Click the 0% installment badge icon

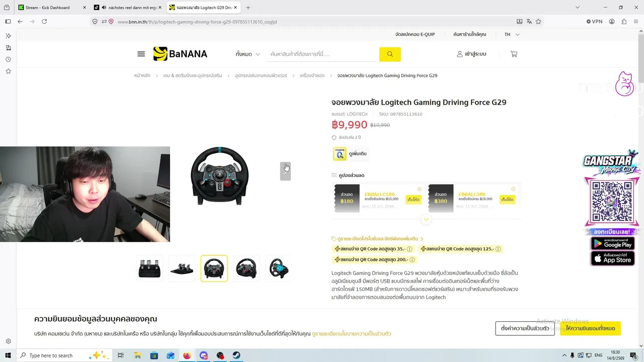pos(340,154)
